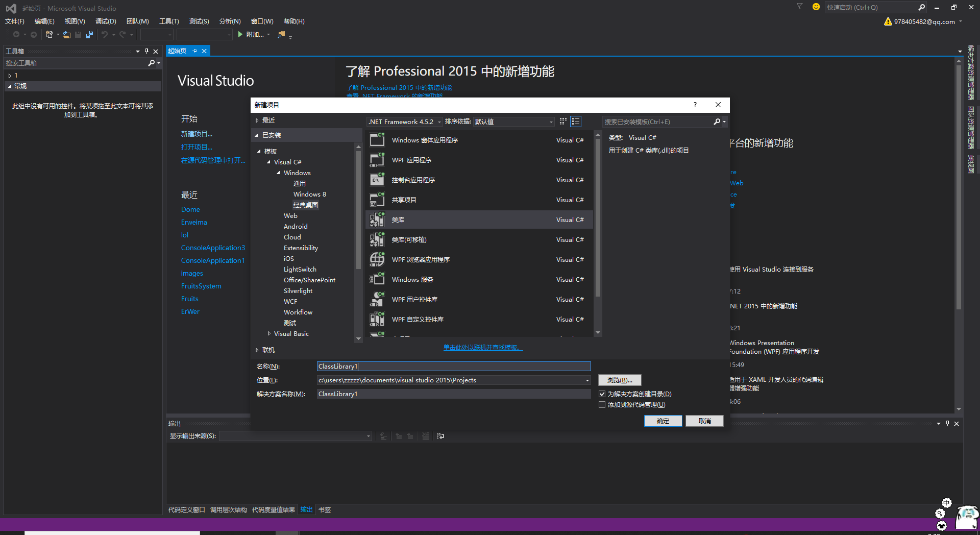Open the 位置 path dropdown arrow
The width and height of the screenshot is (980, 535).
587,380
